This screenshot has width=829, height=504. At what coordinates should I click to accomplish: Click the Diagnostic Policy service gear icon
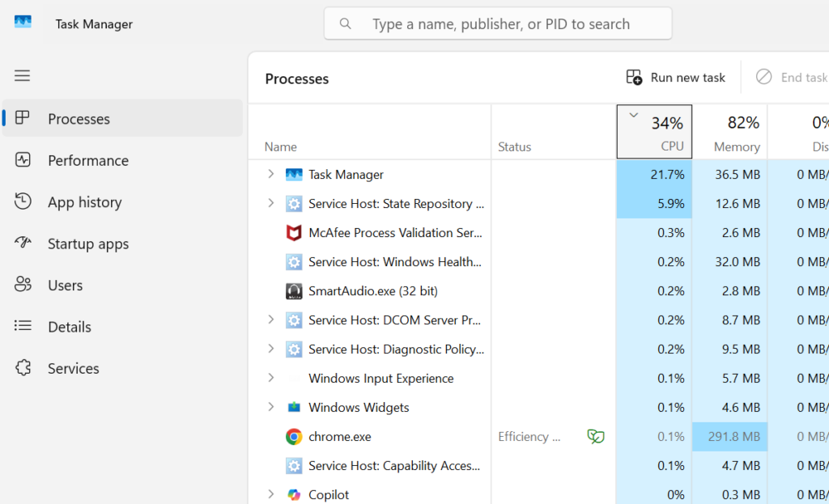(294, 349)
